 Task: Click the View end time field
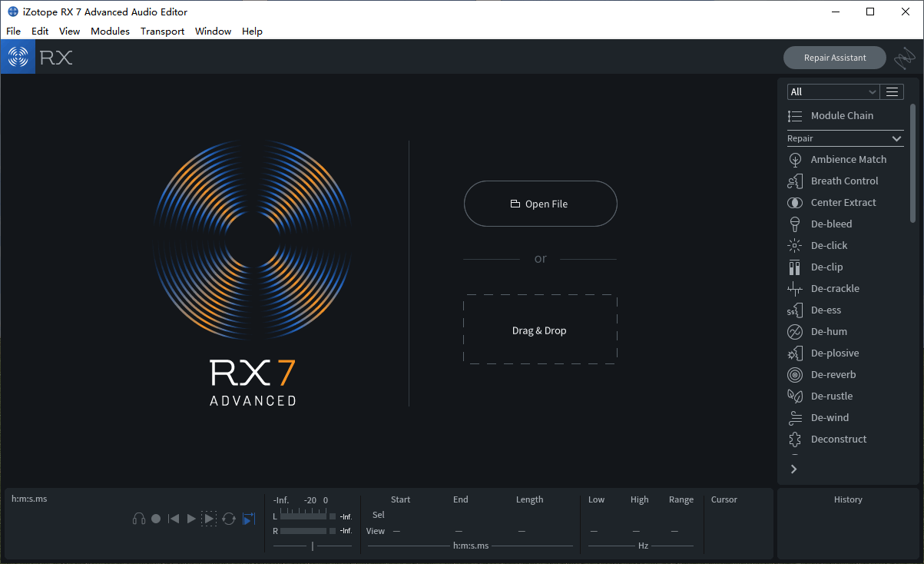tap(459, 531)
